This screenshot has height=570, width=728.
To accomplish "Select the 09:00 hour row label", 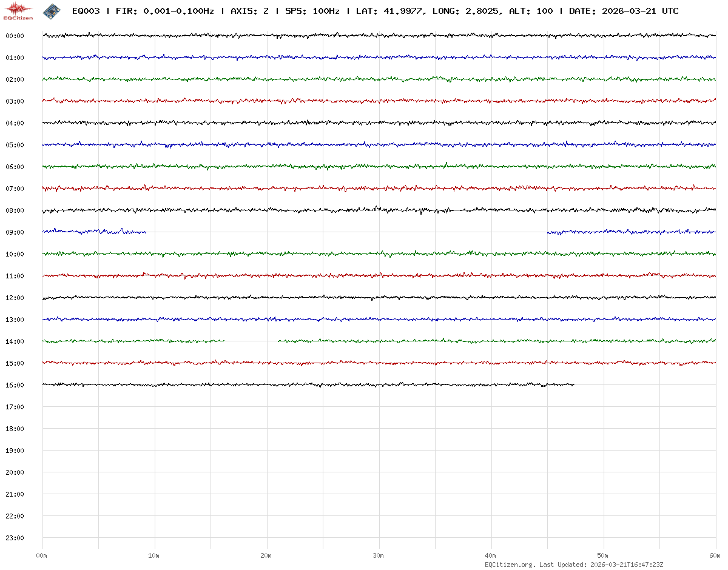I will [15, 232].
